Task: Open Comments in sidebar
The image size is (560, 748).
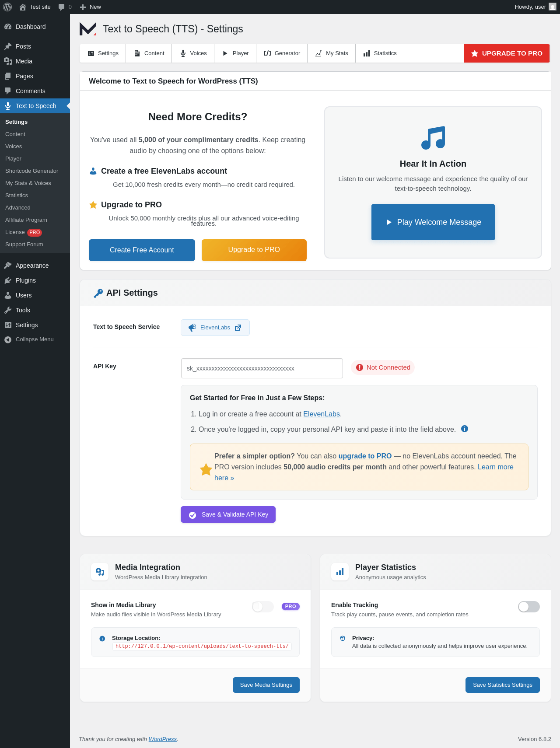Action: [x=35, y=91]
